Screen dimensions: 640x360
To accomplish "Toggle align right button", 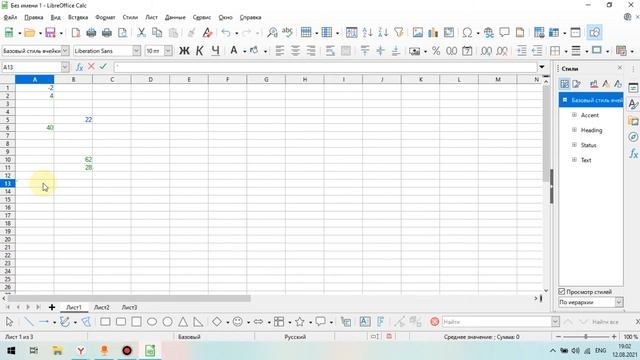I will 311,51.
